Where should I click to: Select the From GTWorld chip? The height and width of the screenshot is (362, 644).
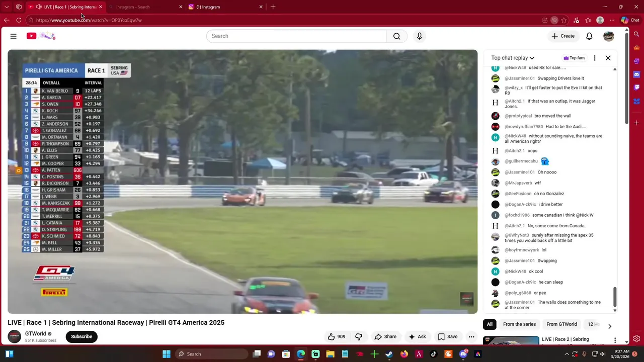561,324
